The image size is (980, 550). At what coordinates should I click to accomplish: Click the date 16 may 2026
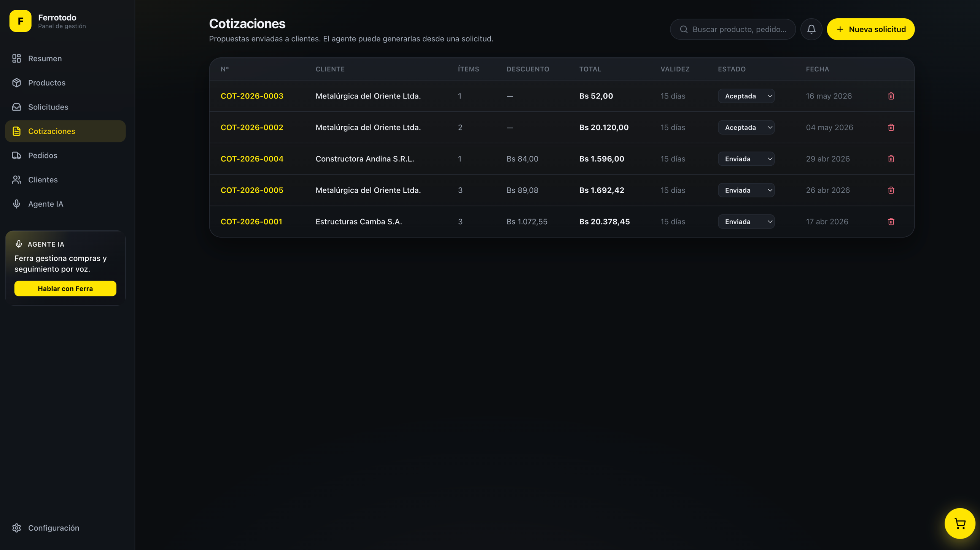(x=829, y=96)
